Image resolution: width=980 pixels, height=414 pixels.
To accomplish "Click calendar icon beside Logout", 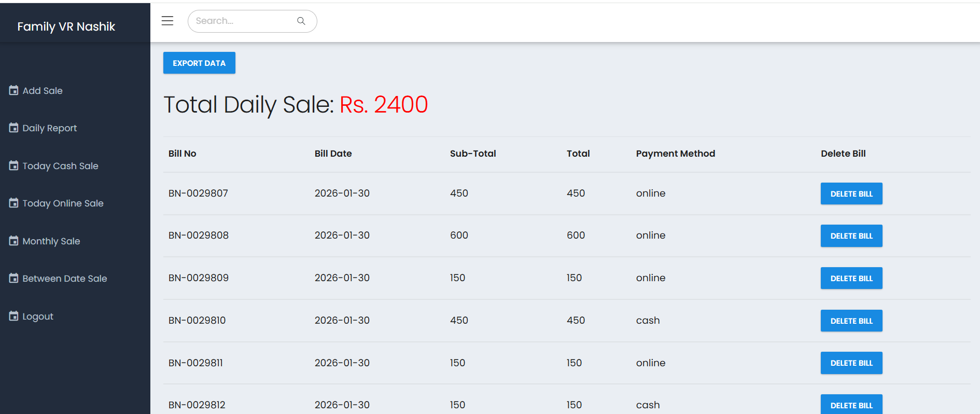I will pos(14,316).
